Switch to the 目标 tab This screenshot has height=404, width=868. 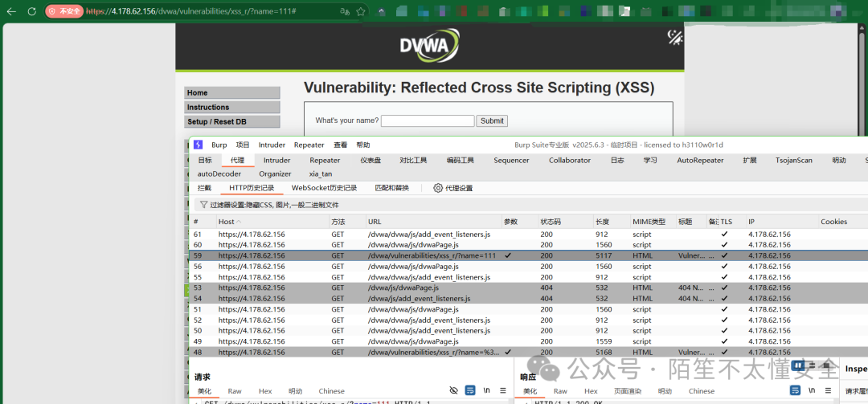point(205,161)
